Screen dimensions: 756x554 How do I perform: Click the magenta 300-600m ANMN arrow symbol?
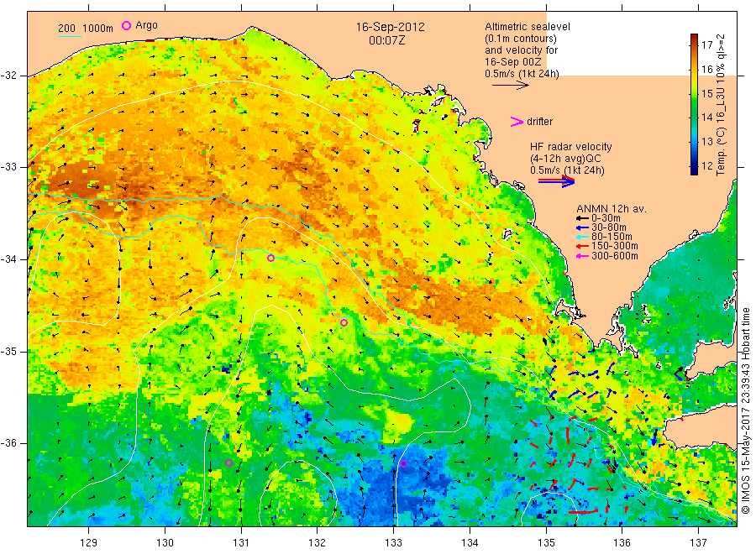pos(582,256)
